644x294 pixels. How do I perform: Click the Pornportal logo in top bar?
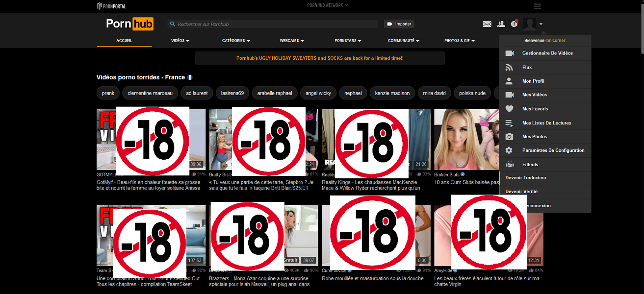[111, 6]
